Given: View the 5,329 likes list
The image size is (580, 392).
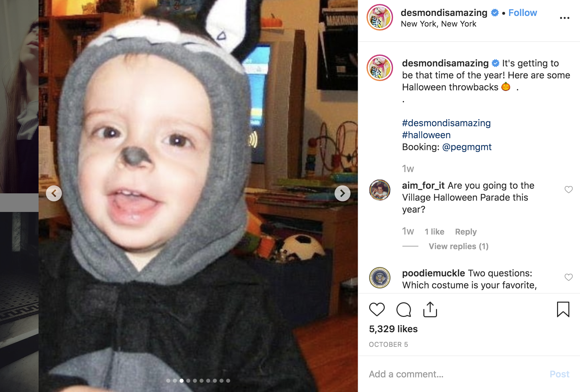Looking at the screenshot, I should pos(393,329).
